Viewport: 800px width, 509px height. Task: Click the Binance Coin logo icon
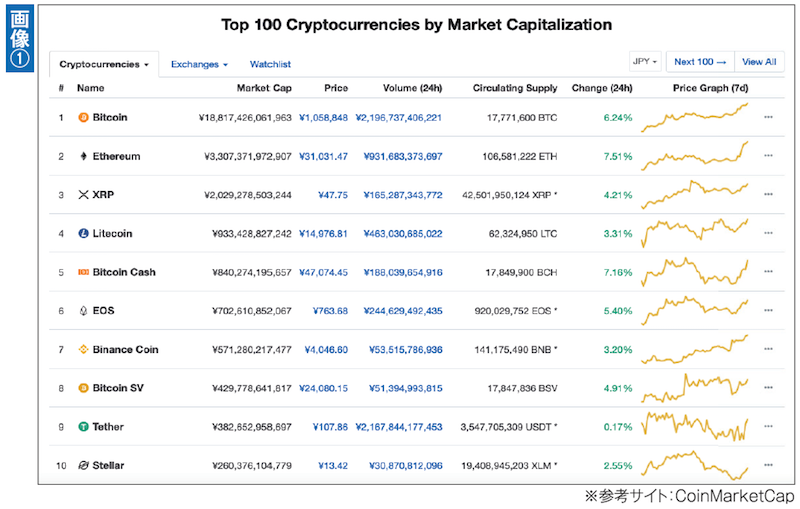tap(84, 350)
